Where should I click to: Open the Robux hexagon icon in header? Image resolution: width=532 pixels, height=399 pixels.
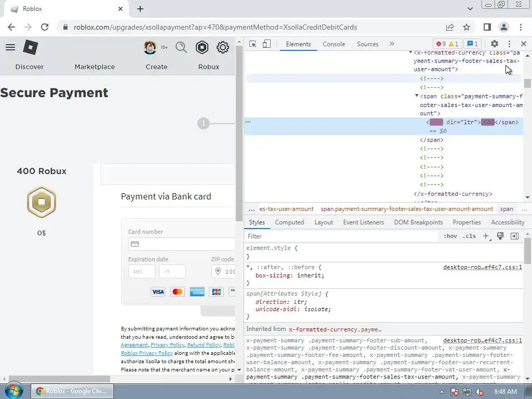tap(202, 47)
